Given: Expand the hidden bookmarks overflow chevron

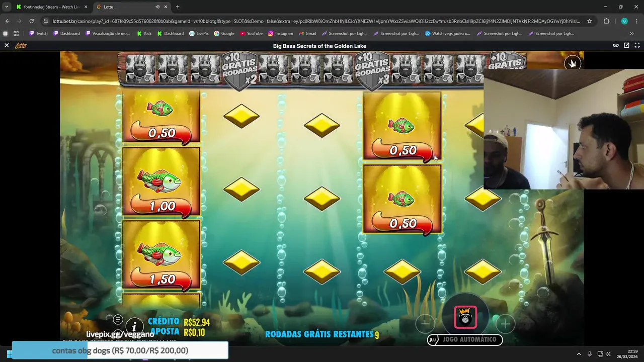Looking at the screenshot, I should tap(632, 34).
